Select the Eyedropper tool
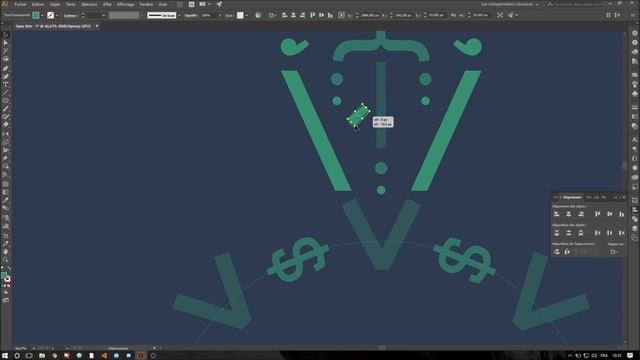The width and height of the screenshot is (640, 360). coord(6,200)
